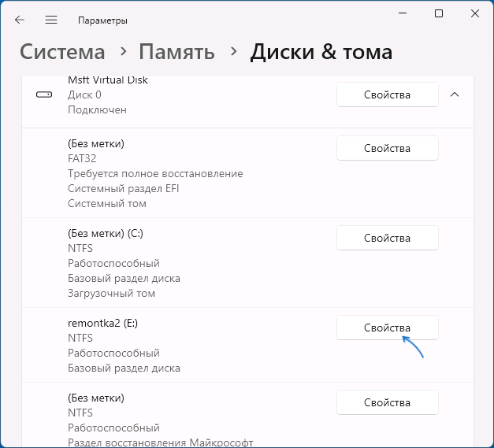Viewport: 494px width, 448px height.
Task: Click the Системный том text
Action: [107, 203]
